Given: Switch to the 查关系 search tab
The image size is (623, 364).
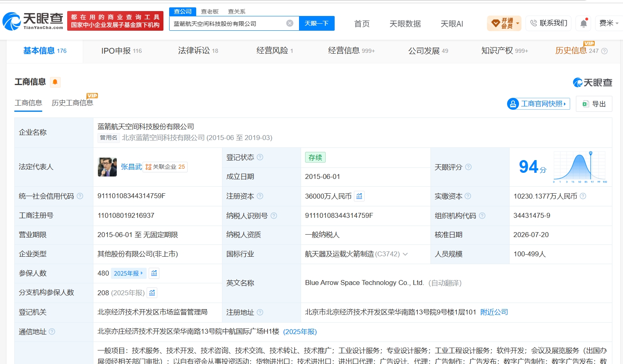Looking at the screenshot, I should coord(237,11).
